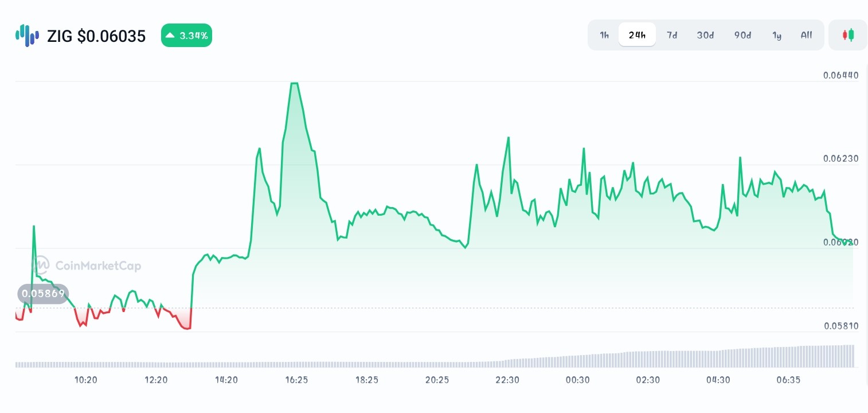Click the 0.06230 y-axis label
The width and height of the screenshot is (868, 413).
(840, 158)
